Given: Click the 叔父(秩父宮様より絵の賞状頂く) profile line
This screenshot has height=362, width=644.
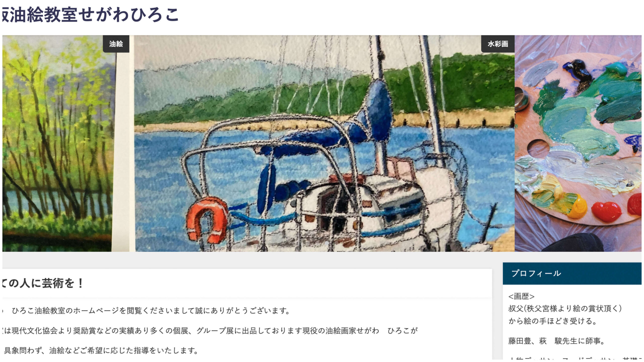Looking at the screenshot, I should [565, 308].
